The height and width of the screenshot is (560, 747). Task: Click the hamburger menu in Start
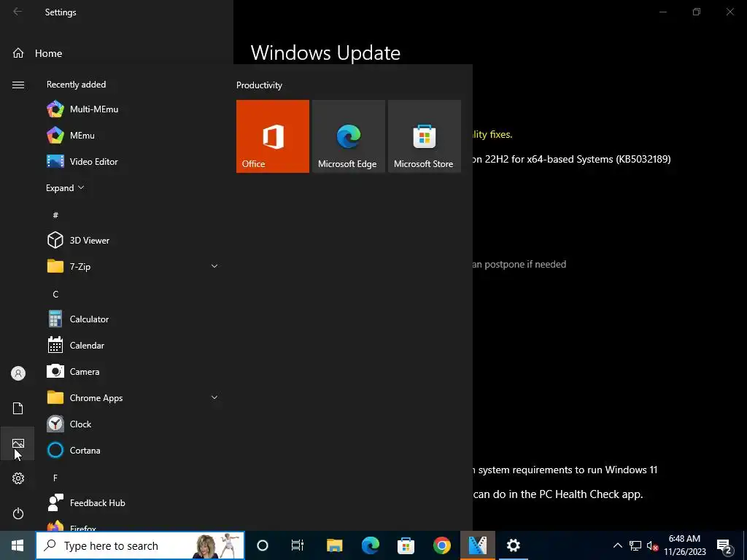[x=18, y=85]
